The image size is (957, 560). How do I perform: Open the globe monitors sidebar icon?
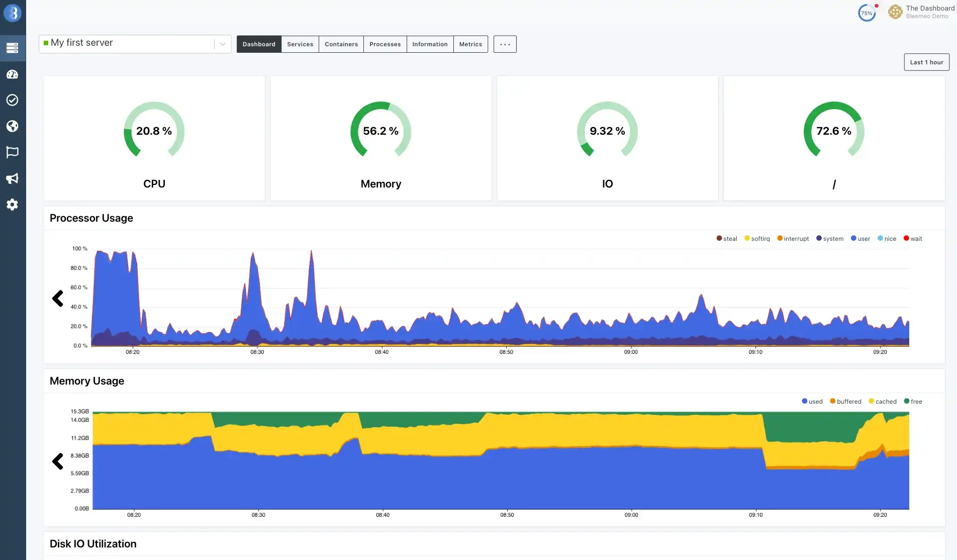coord(13,126)
